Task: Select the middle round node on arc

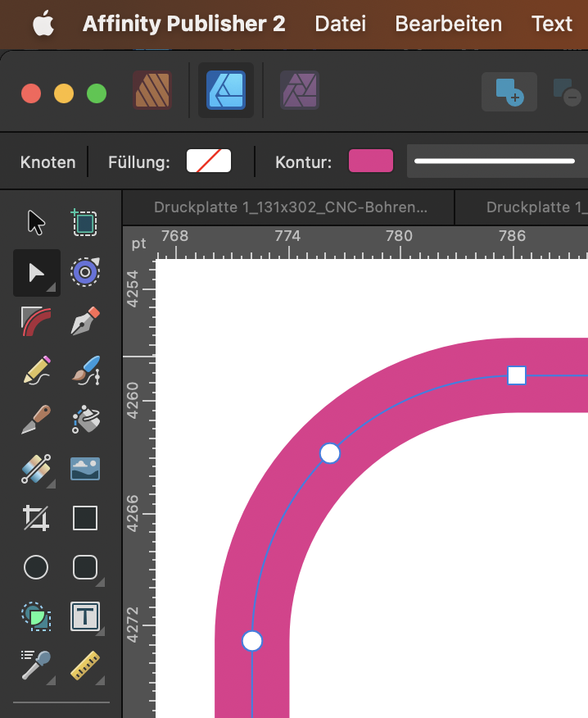Action: tap(330, 453)
